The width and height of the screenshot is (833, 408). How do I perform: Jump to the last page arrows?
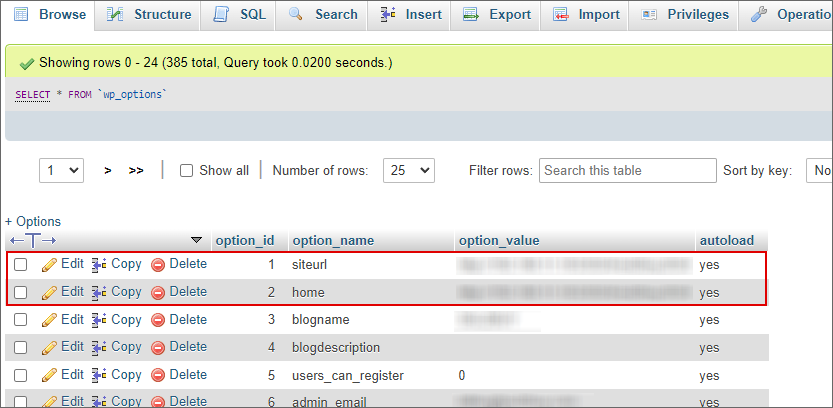tap(136, 171)
